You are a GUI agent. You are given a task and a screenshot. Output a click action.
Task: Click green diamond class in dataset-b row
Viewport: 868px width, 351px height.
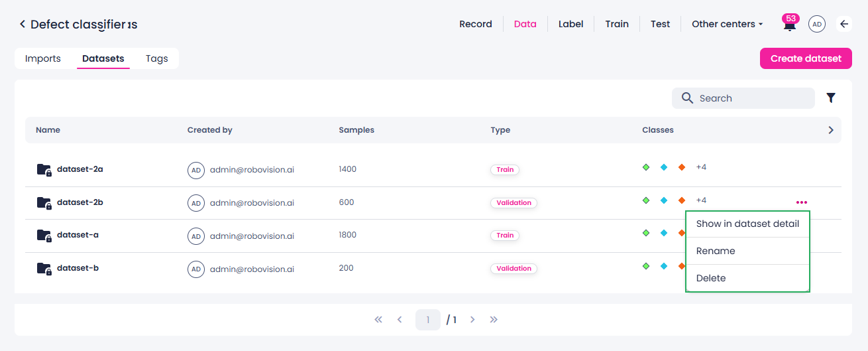(646, 266)
